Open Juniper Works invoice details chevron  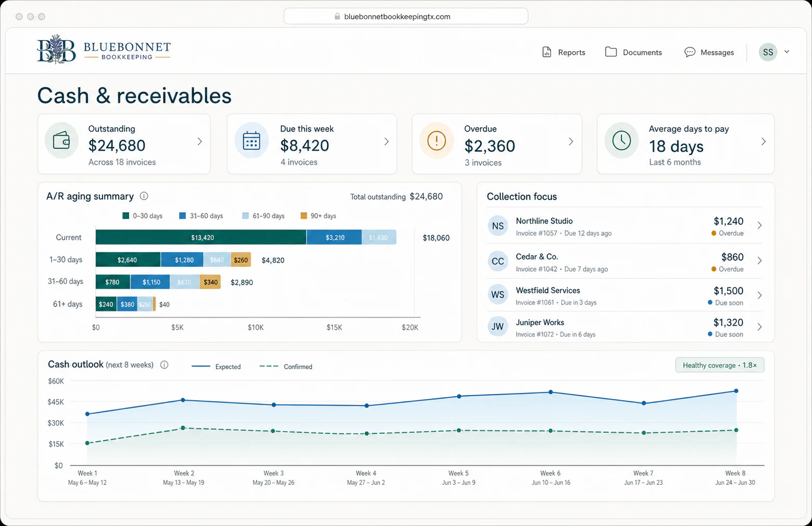[x=760, y=327]
